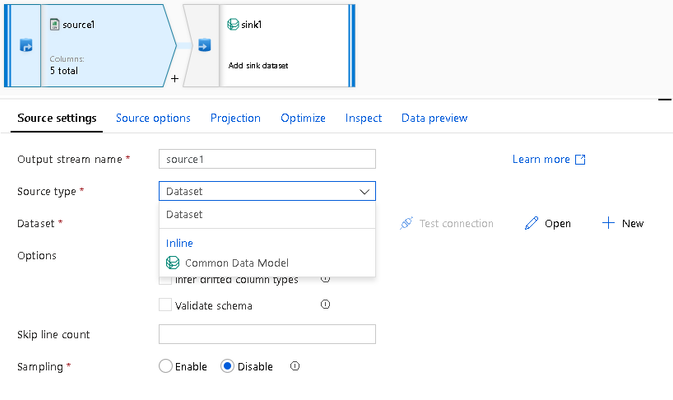The height and width of the screenshot is (400, 673).
Task: Open the Inspect tab
Action: point(364,118)
